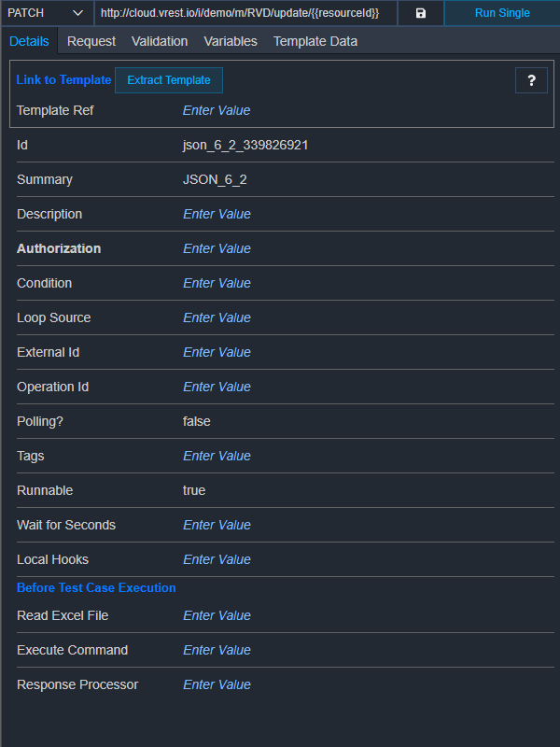This screenshot has height=747, width=560.
Task: Set the Wait for Seconds value
Action: click(x=217, y=525)
